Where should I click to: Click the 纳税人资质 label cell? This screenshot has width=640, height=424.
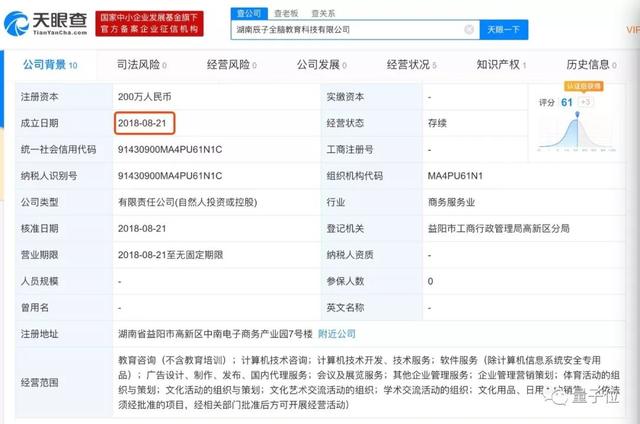pyautogui.click(x=371, y=255)
